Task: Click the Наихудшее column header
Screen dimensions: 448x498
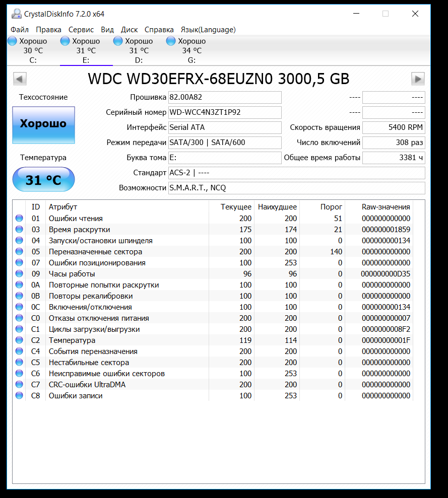Action: 277,207
